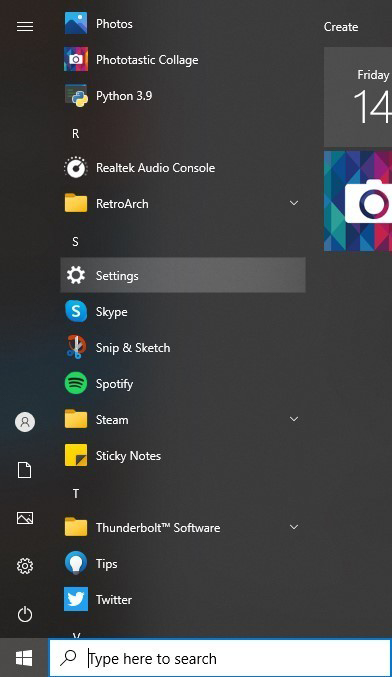Open Sticky Notes icon
The height and width of the screenshot is (677, 392).
pos(76,456)
